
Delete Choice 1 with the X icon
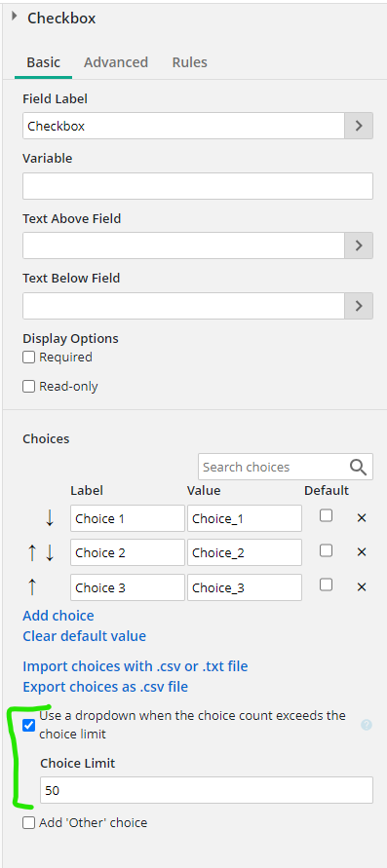point(362,518)
